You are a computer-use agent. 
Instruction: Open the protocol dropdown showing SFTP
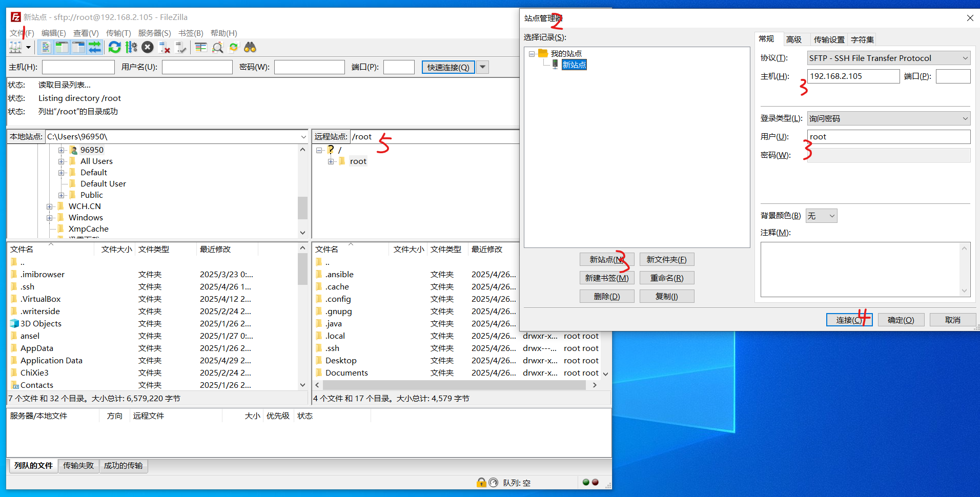point(888,58)
